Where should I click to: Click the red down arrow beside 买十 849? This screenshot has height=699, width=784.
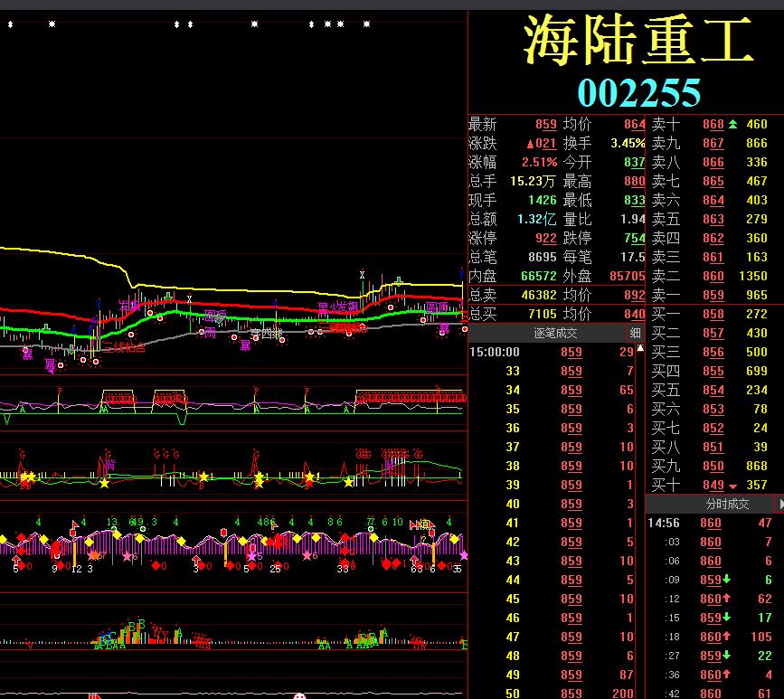(x=732, y=486)
